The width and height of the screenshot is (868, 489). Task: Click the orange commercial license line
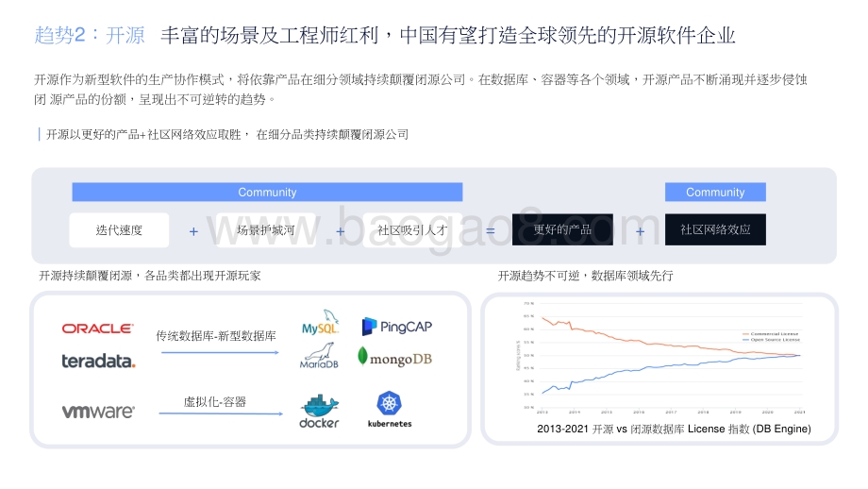(671, 339)
